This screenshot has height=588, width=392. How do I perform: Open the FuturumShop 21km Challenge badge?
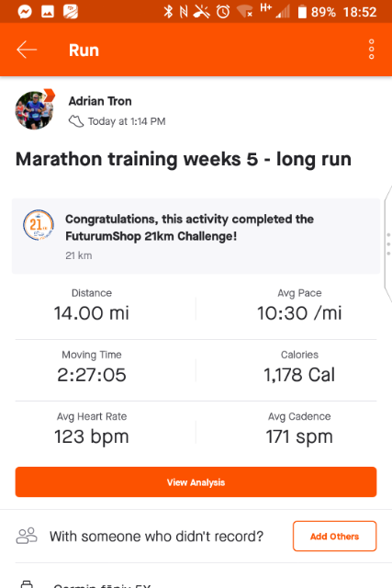tap(39, 225)
